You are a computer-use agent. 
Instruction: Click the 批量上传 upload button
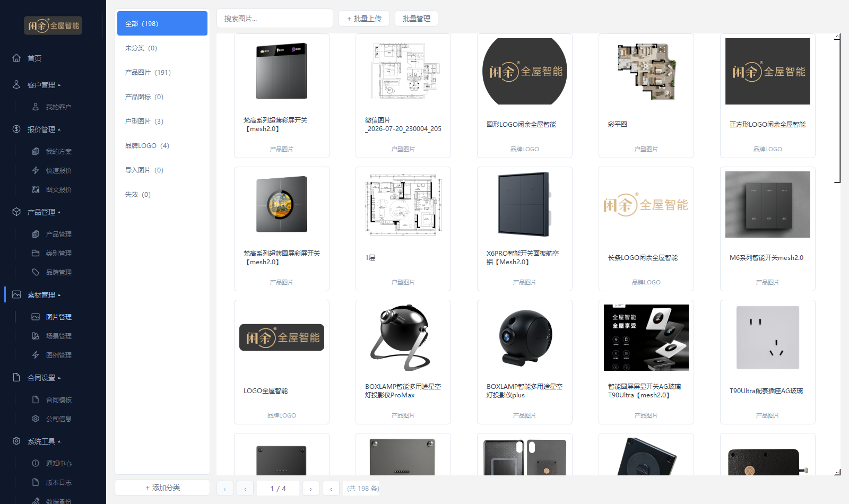tap(364, 19)
